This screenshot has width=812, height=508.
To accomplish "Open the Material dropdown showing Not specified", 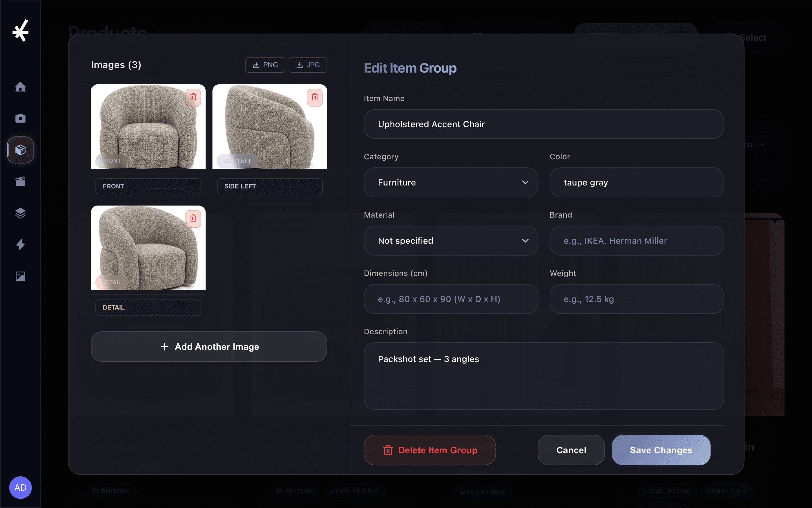I will tap(451, 240).
